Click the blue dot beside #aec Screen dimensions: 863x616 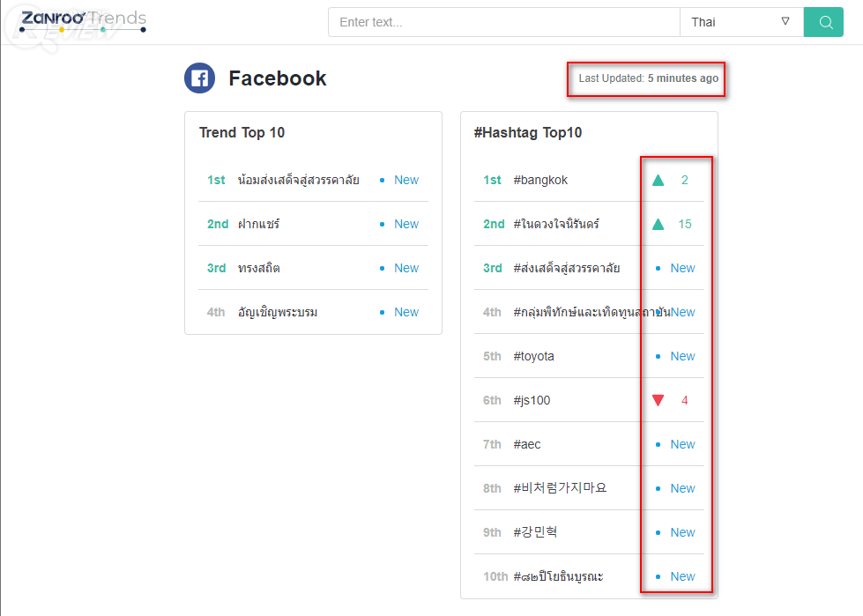point(658,445)
